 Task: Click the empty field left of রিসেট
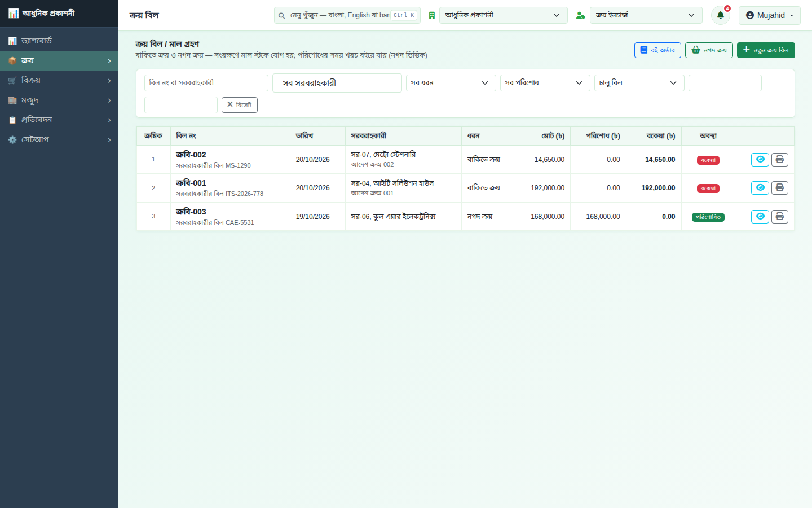pyautogui.click(x=180, y=105)
